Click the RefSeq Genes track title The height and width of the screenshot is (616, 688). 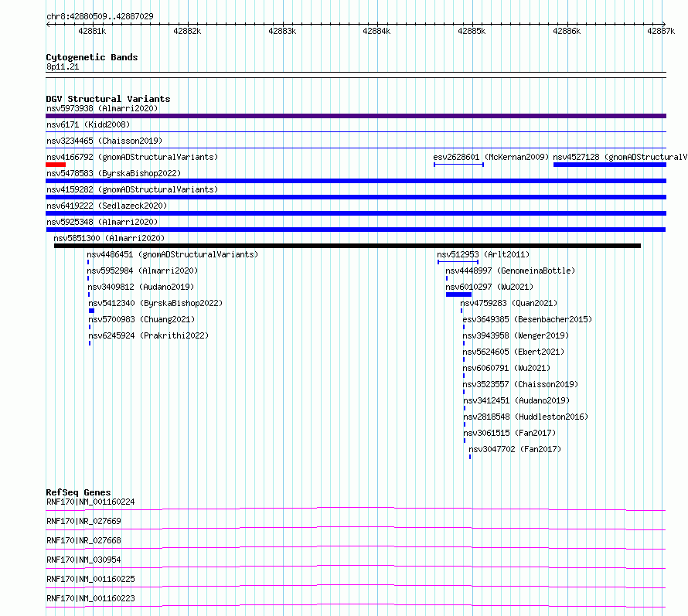78,492
